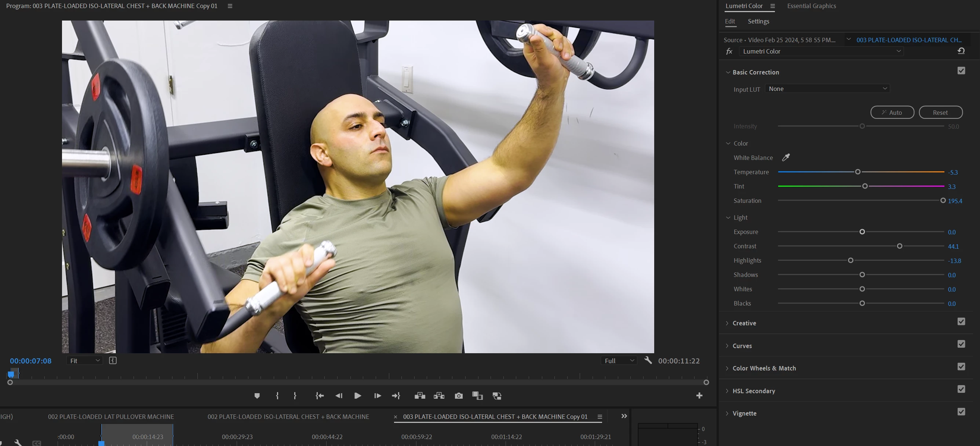This screenshot has height=446, width=980.
Task: Switch to the Essential Graphics tab
Action: (x=811, y=6)
